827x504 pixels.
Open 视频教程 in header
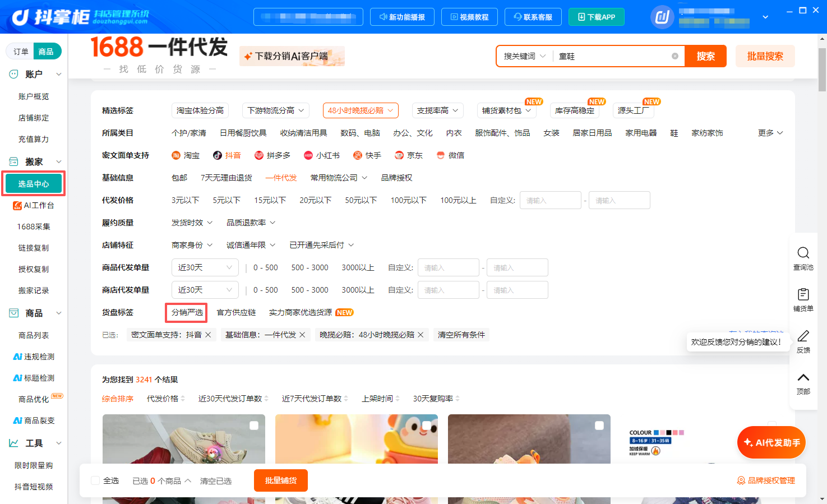[x=469, y=17]
